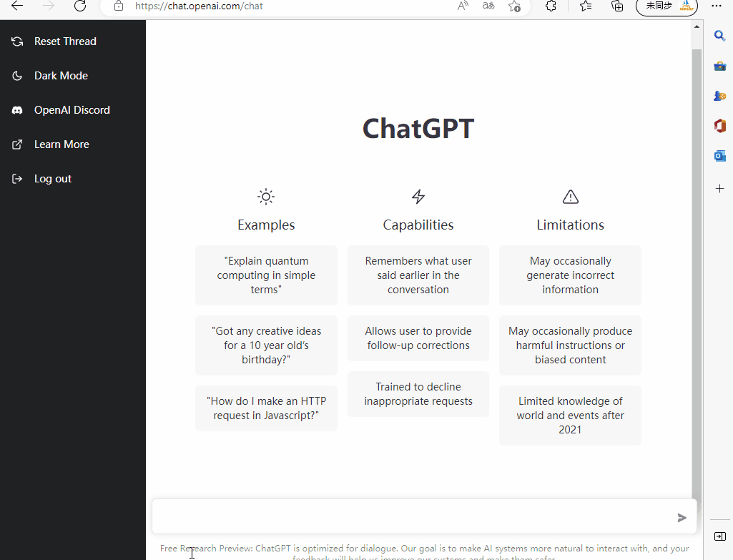The height and width of the screenshot is (560, 733).
Task: Click the Log out arrow icon
Action: (17, 179)
